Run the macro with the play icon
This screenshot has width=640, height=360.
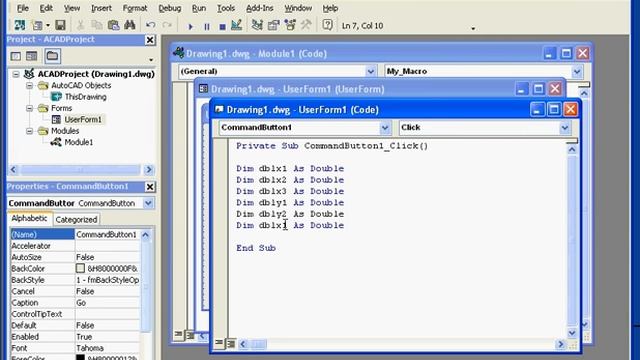(190, 27)
